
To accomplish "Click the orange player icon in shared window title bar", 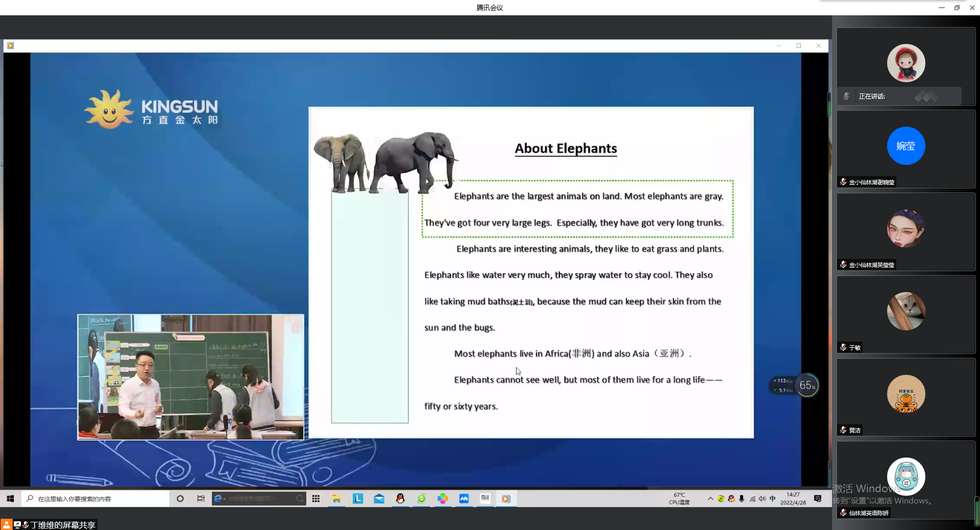I will coord(10,45).
